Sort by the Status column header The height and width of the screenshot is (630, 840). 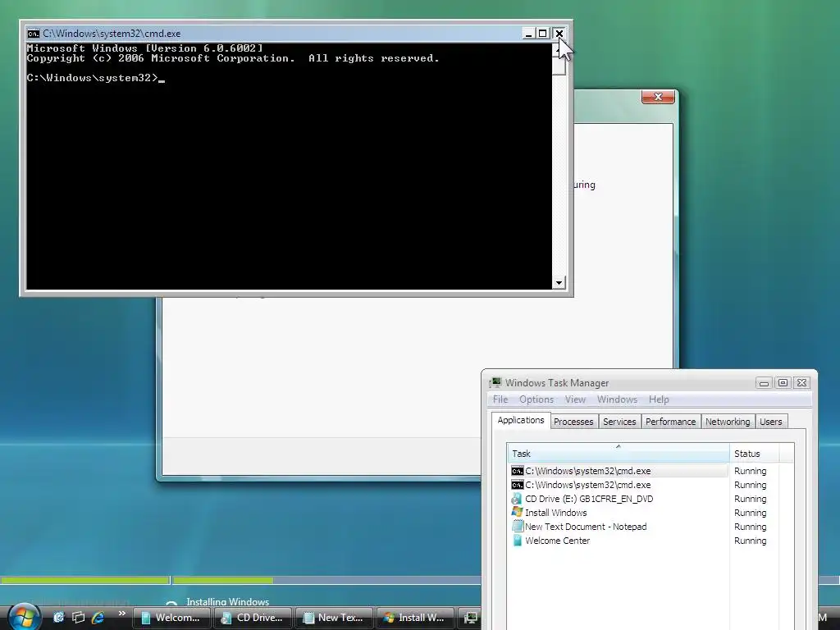(x=755, y=453)
